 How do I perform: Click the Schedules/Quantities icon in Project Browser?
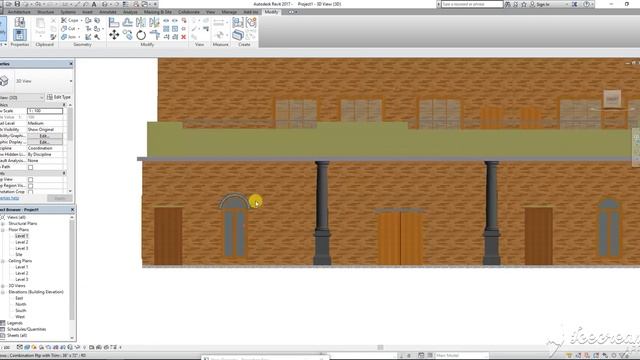pyautogui.click(x=3, y=329)
